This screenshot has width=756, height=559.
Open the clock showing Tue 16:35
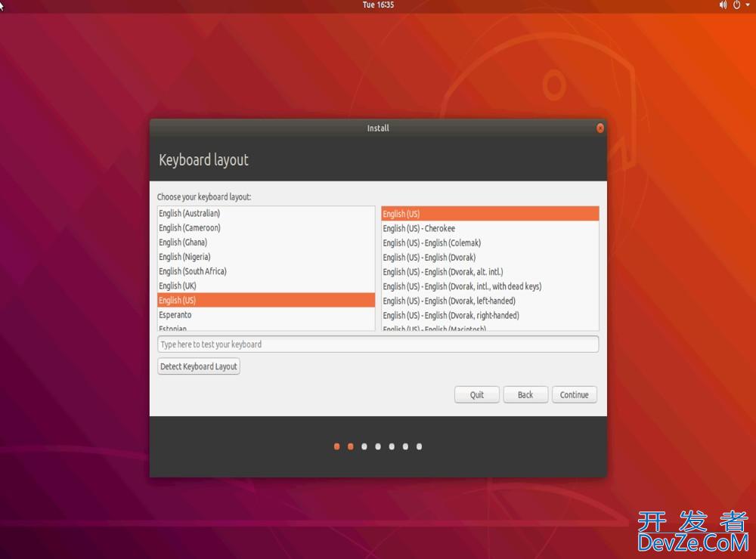click(378, 5)
